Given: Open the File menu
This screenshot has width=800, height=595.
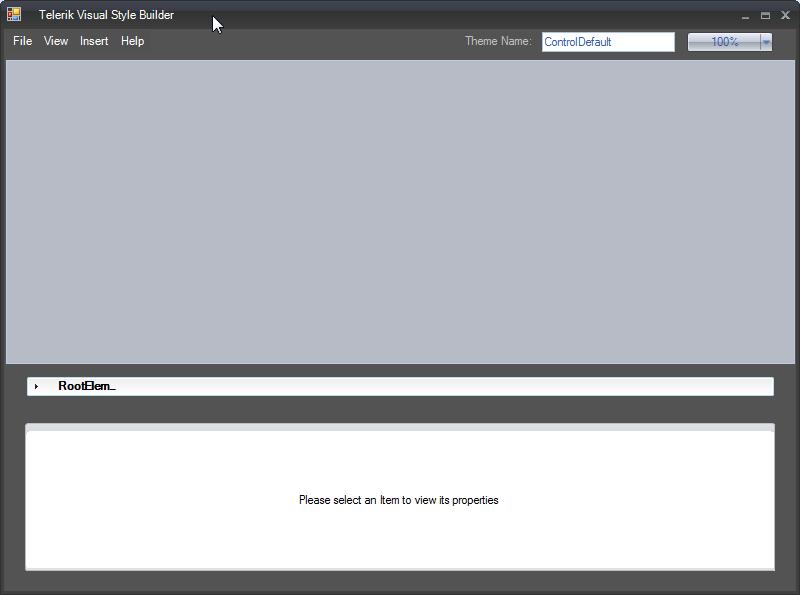Looking at the screenshot, I should pos(22,41).
